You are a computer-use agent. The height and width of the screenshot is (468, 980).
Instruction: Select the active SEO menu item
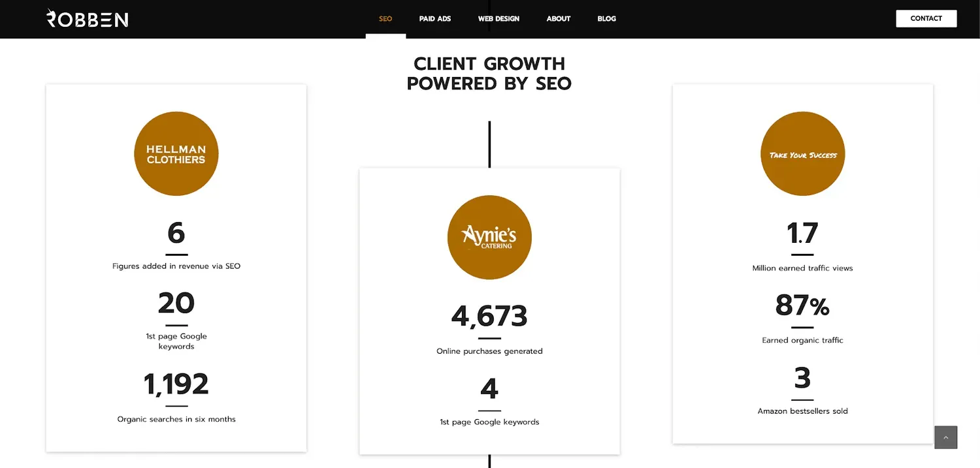coord(385,18)
